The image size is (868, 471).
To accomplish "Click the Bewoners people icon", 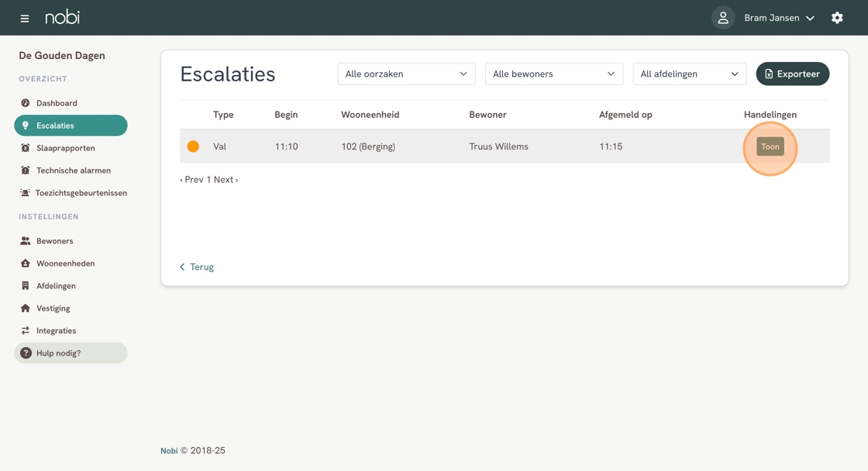I will [26, 241].
